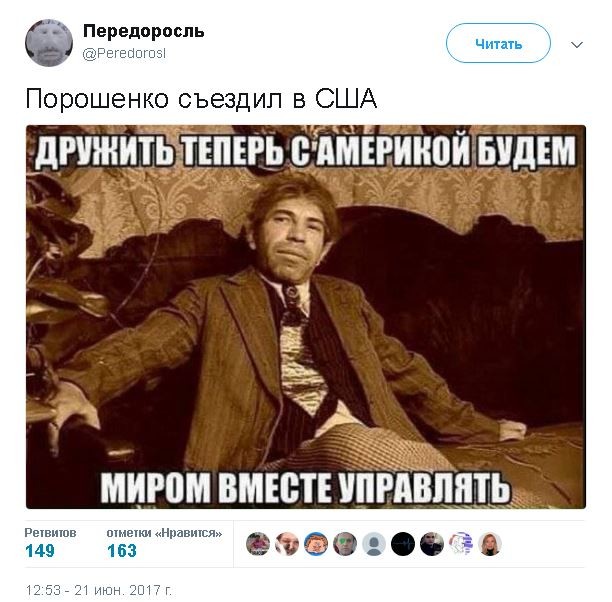Click the first liker avatar with pink picture

pos(258,544)
